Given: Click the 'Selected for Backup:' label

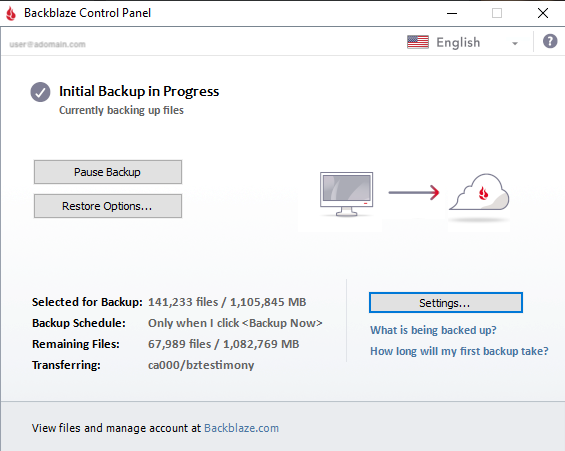Looking at the screenshot, I should point(87,302).
